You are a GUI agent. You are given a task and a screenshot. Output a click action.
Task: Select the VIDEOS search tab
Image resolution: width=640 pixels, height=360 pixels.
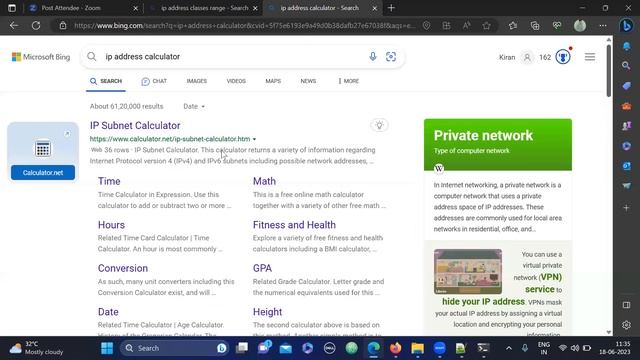pos(236,81)
